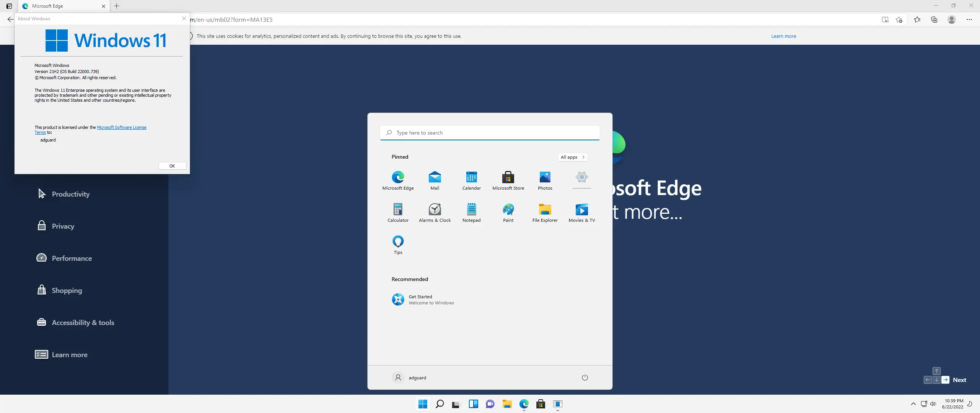
Task: Open Photos app from pinned section
Action: 545,180
